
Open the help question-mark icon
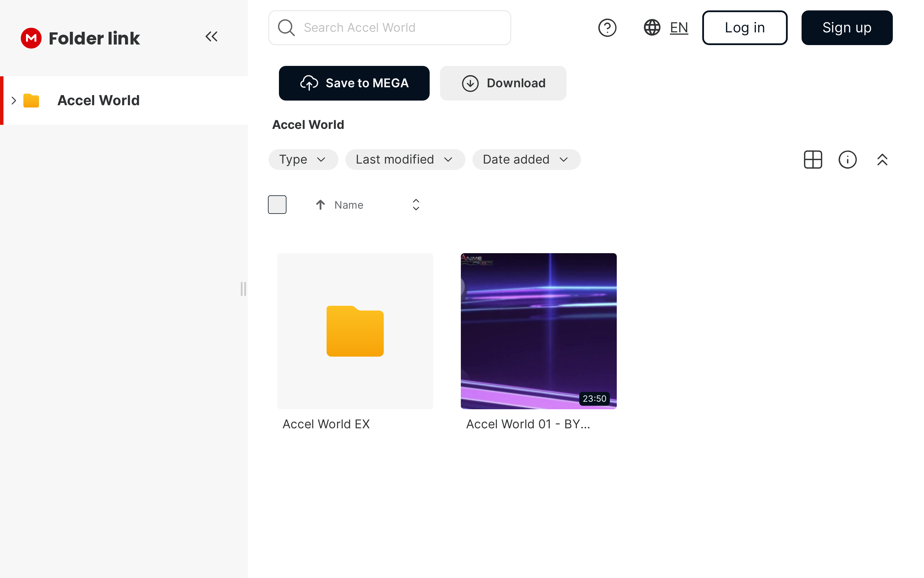tap(607, 27)
